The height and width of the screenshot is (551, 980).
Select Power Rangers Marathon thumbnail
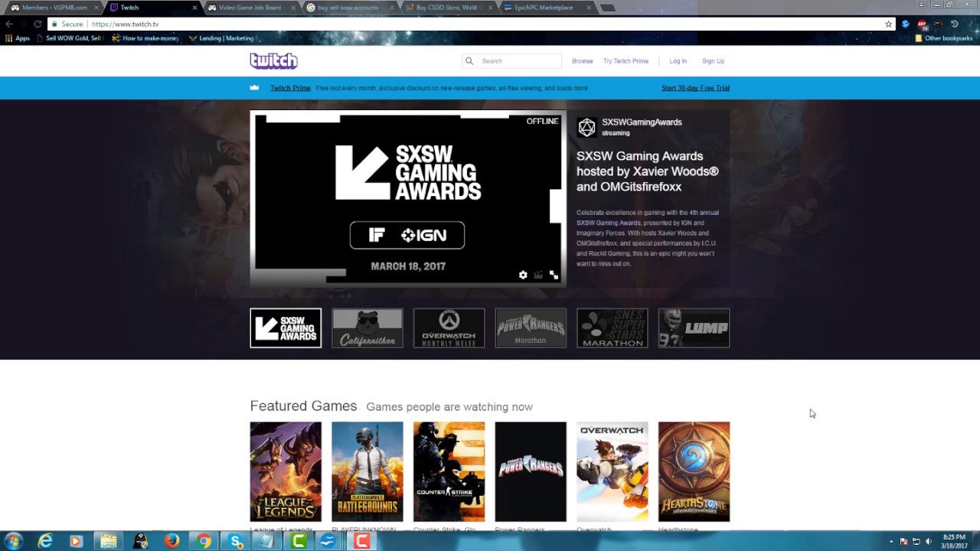(531, 328)
